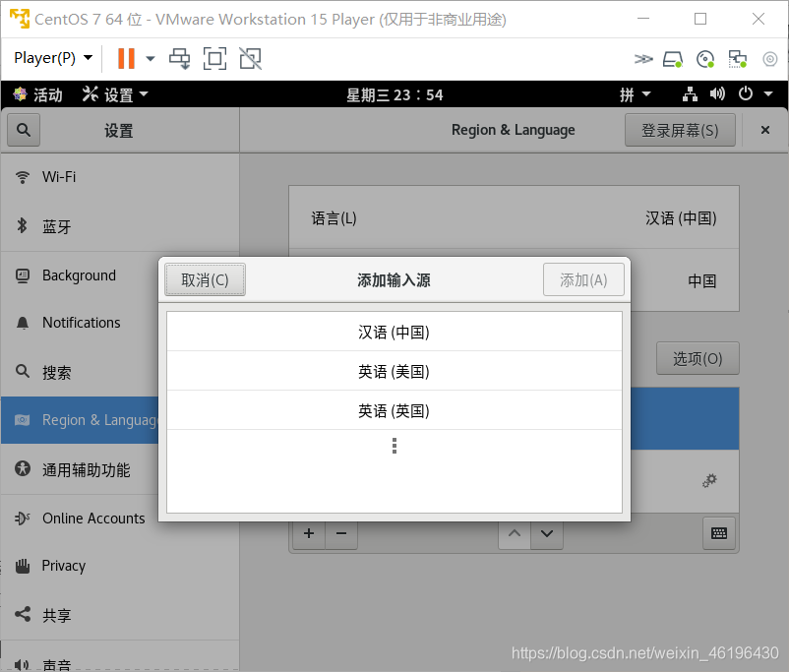This screenshot has width=789, height=672.
Task: Click the − button to remove input source
Action: [341, 533]
